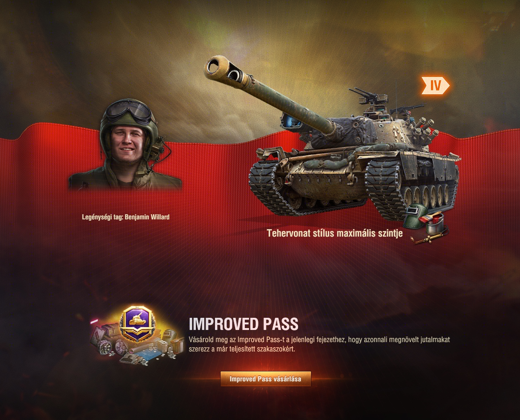This screenshot has width=520, height=420.
Task: Click the Improved Pass vásárlása button
Action: (266, 378)
